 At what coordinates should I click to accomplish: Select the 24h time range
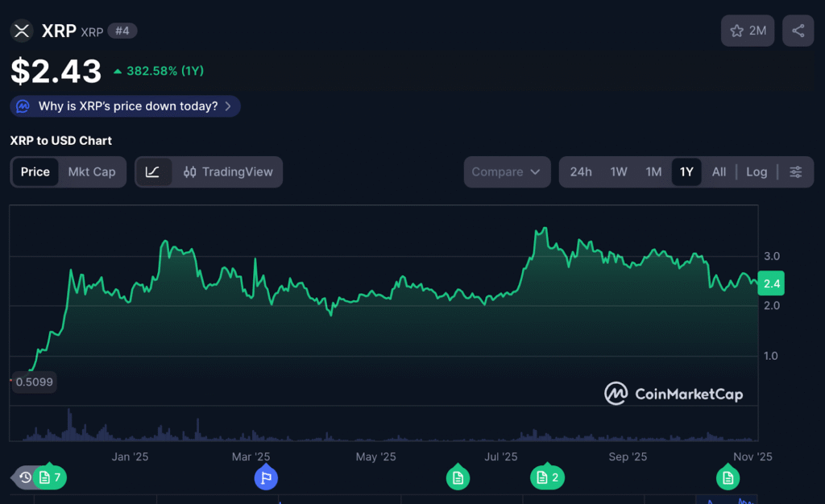[x=581, y=171]
